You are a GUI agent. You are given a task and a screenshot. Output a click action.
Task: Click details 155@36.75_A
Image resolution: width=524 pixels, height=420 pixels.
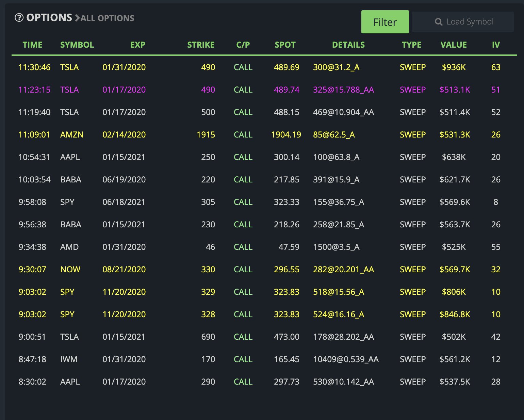coord(339,202)
